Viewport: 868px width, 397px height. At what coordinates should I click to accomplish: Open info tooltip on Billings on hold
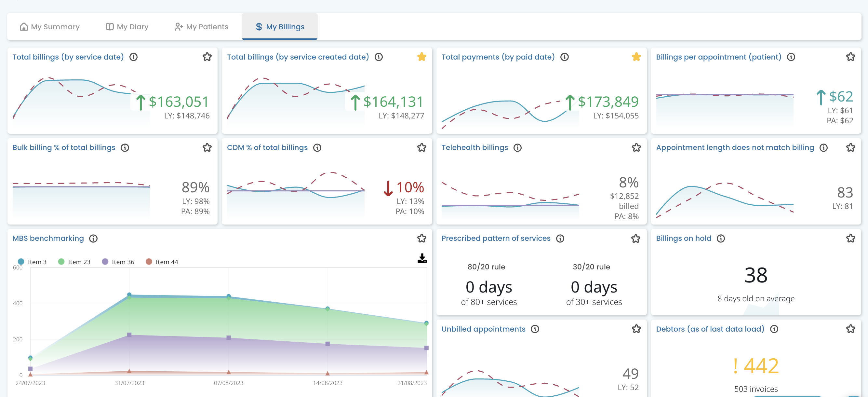click(720, 239)
